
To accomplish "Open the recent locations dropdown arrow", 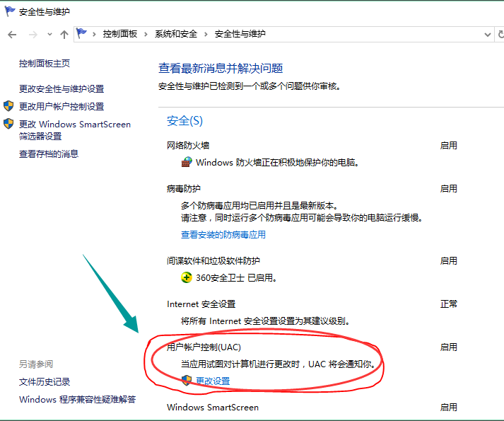I will point(49,35).
